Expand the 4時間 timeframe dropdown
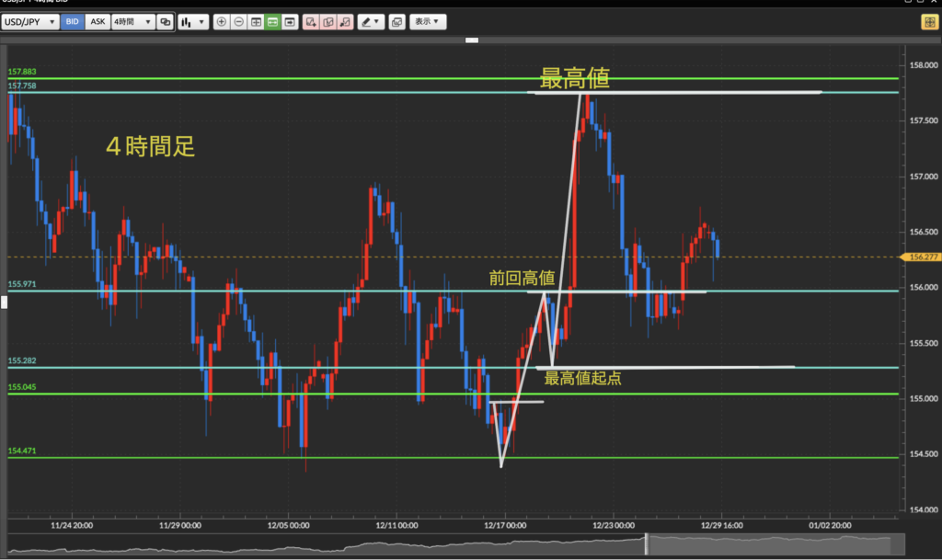Viewport: 942px width, 560px height. 132,21
